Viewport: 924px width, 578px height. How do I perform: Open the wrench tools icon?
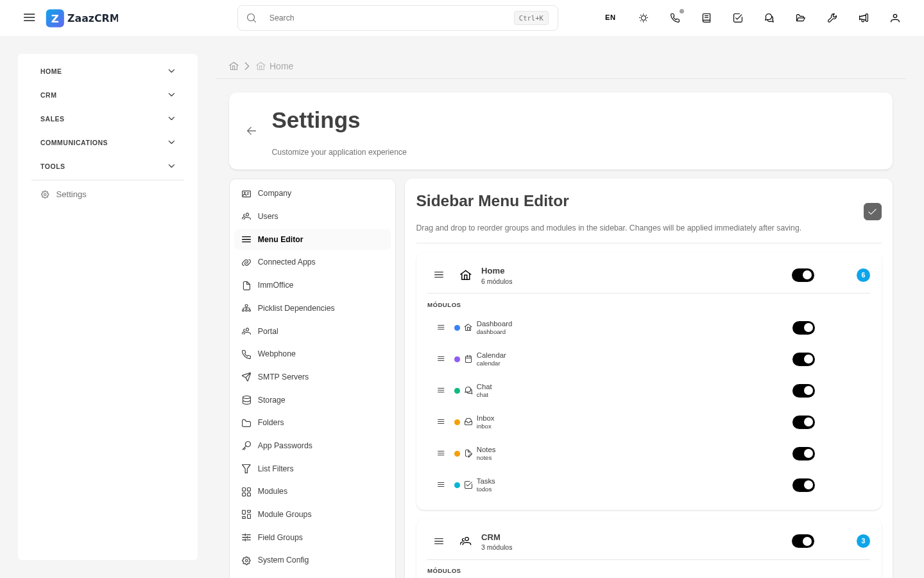[x=832, y=18]
